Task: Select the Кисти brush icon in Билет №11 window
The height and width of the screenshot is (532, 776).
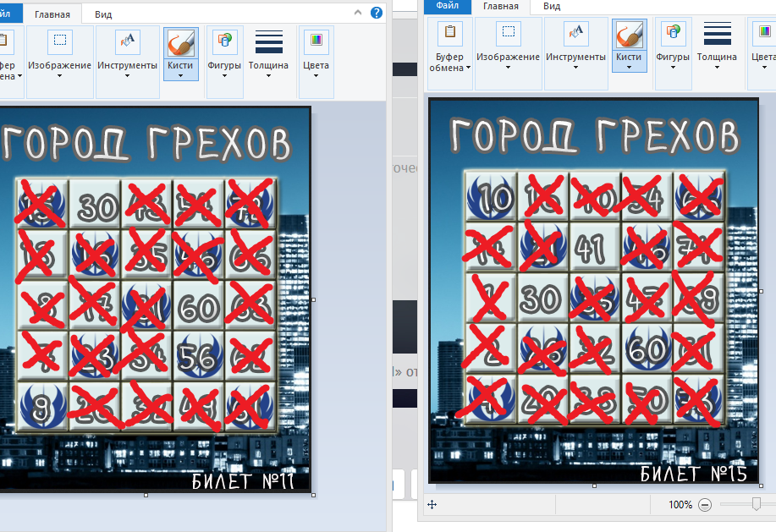Action: (x=180, y=42)
